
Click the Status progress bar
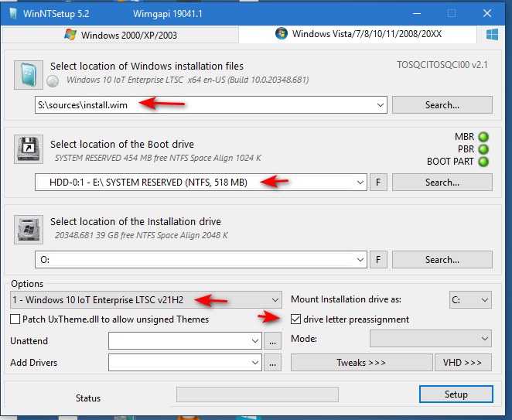[258, 394]
